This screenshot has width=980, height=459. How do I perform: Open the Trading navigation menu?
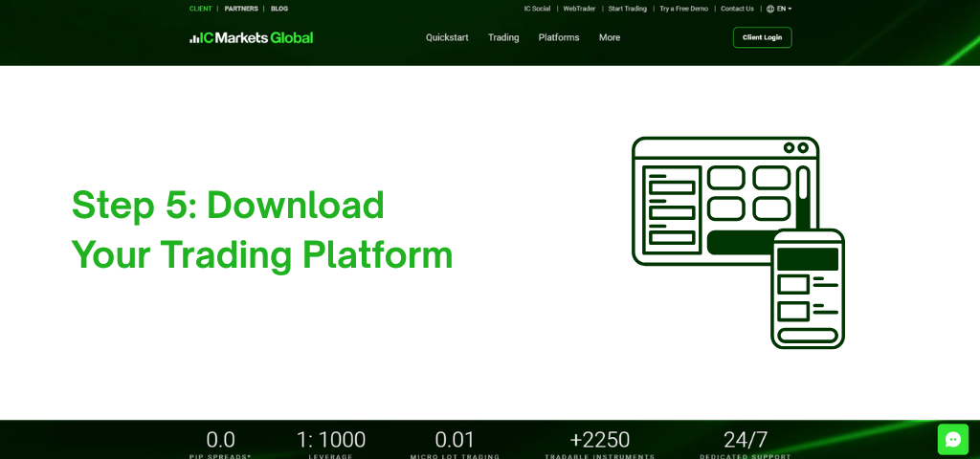point(503,38)
